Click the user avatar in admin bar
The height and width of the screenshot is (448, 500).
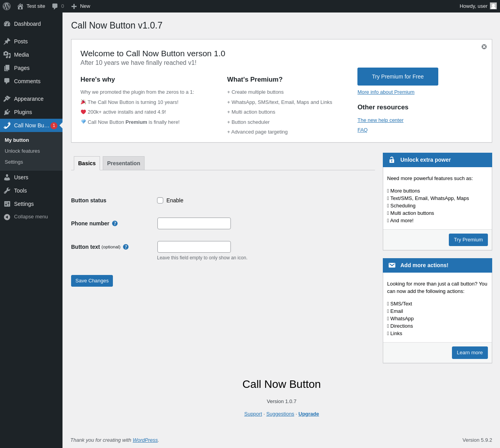493,6
